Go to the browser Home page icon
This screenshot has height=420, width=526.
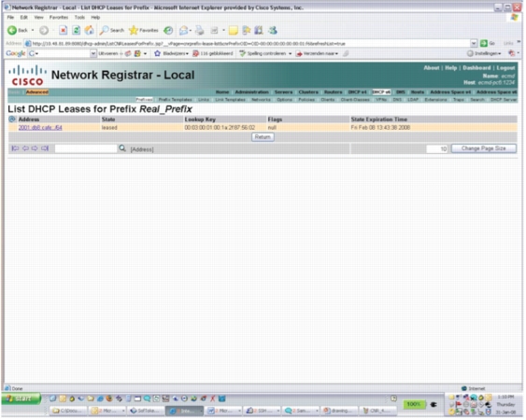(90, 31)
